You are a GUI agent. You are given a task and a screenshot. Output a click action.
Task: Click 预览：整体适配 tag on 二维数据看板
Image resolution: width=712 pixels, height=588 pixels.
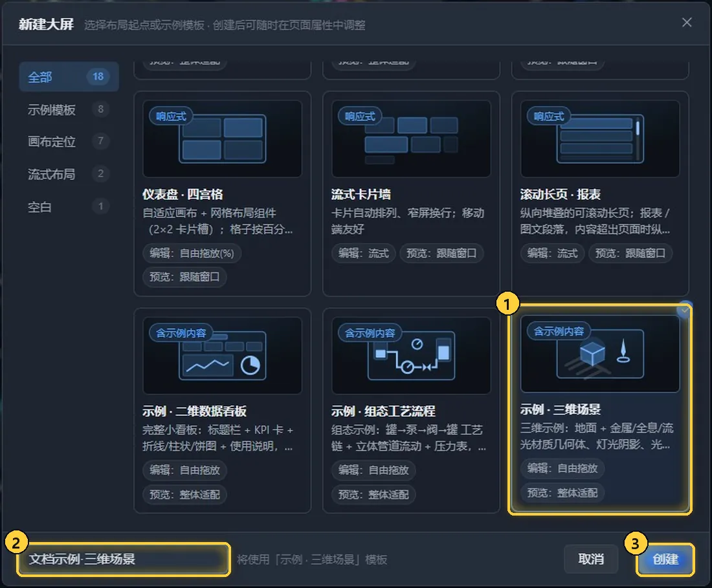pos(185,494)
